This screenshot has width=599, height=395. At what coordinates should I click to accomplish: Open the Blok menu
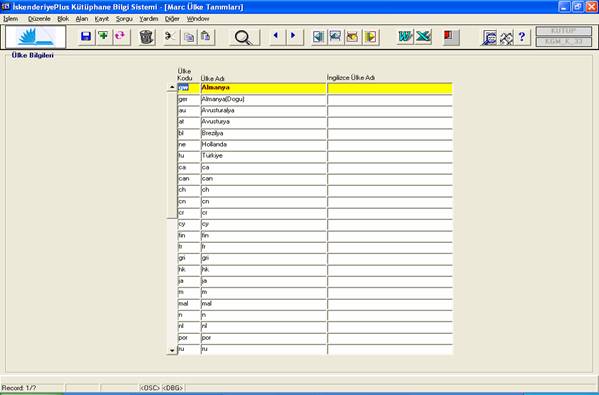point(63,19)
